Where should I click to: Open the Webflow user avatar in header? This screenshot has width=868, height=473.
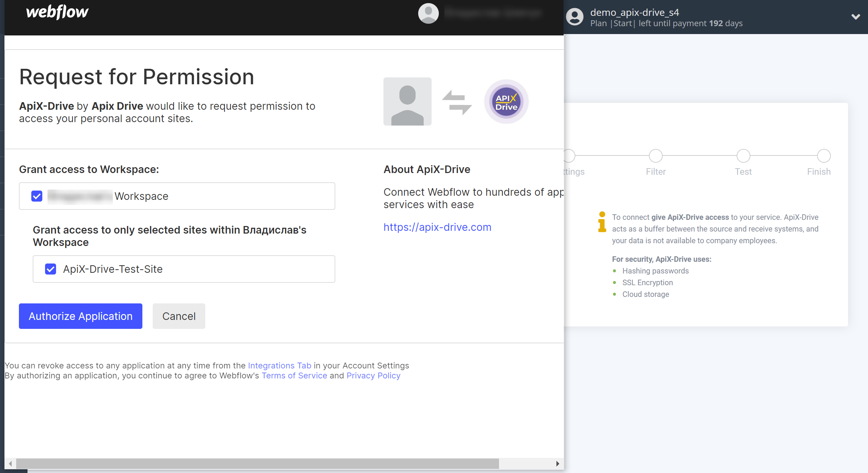tap(428, 13)
